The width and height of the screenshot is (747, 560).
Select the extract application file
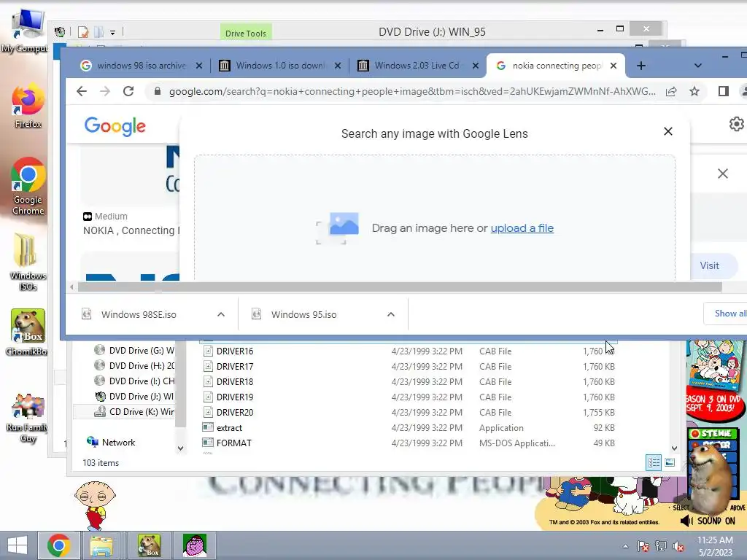(409, 427)
